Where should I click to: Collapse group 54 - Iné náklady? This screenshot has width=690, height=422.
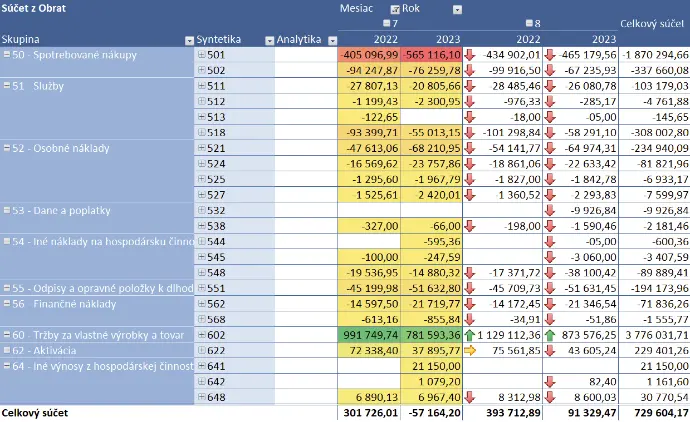click(7, 241)
